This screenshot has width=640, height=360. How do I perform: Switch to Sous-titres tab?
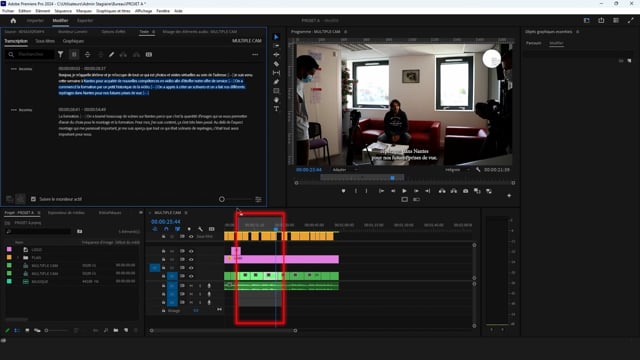tap(45, 41)
